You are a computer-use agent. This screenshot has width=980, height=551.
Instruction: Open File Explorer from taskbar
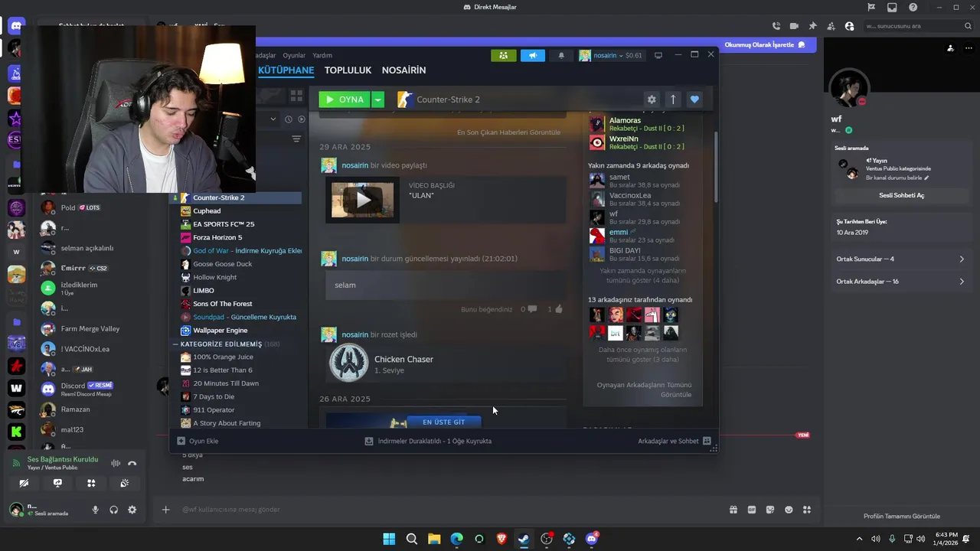pyautogui.click(x=434, y=539)
